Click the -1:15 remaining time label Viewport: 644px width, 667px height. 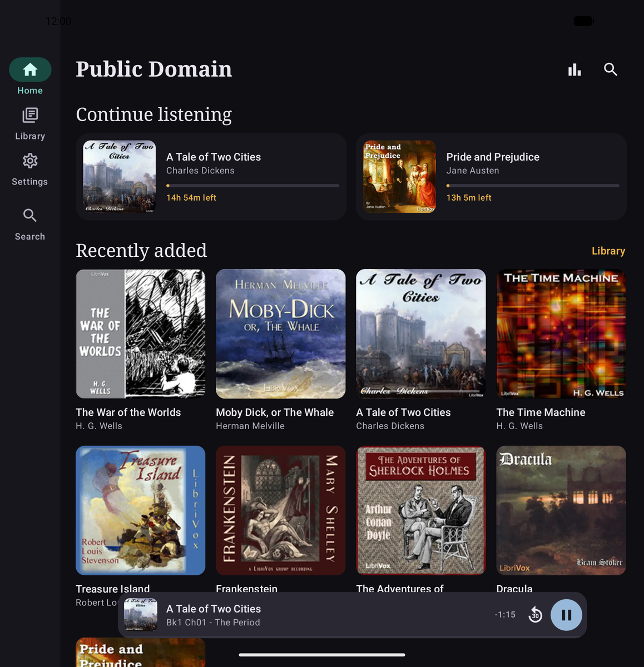tap(505, 615)
